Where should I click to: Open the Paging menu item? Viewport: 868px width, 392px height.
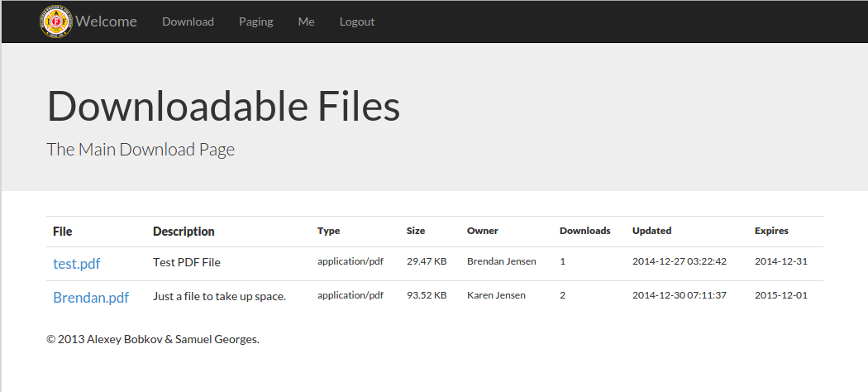tap(255, 22)
